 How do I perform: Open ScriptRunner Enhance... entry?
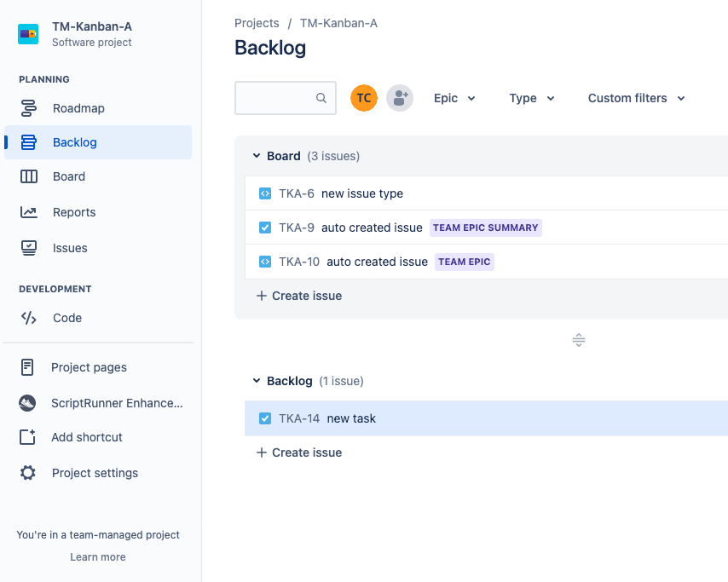point(117,403)
